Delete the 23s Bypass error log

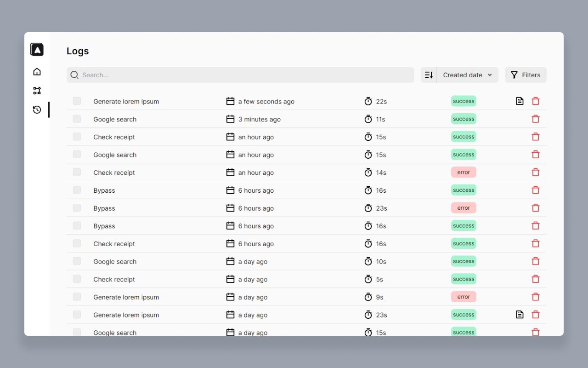pyautogui.click(x=535, y=208)
